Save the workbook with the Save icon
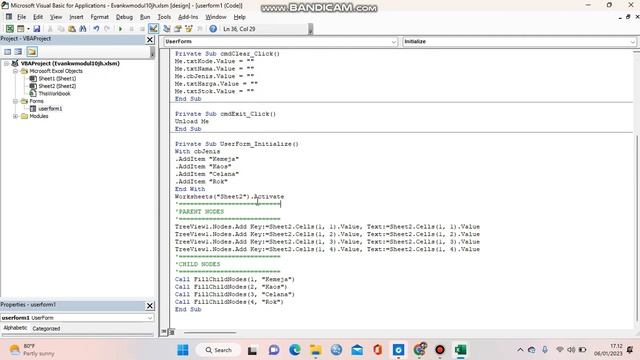Screen dimensions: 640x360 point(37,29)
